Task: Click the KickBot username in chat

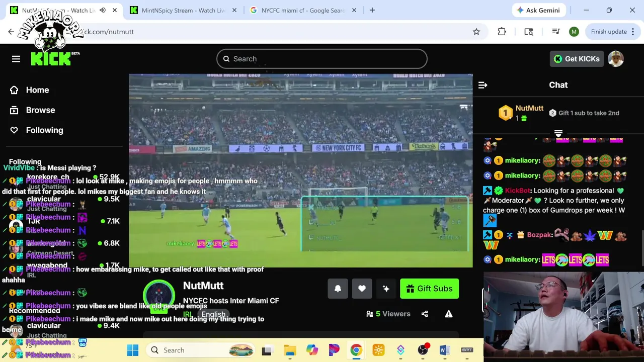Action: coord(517,191)
